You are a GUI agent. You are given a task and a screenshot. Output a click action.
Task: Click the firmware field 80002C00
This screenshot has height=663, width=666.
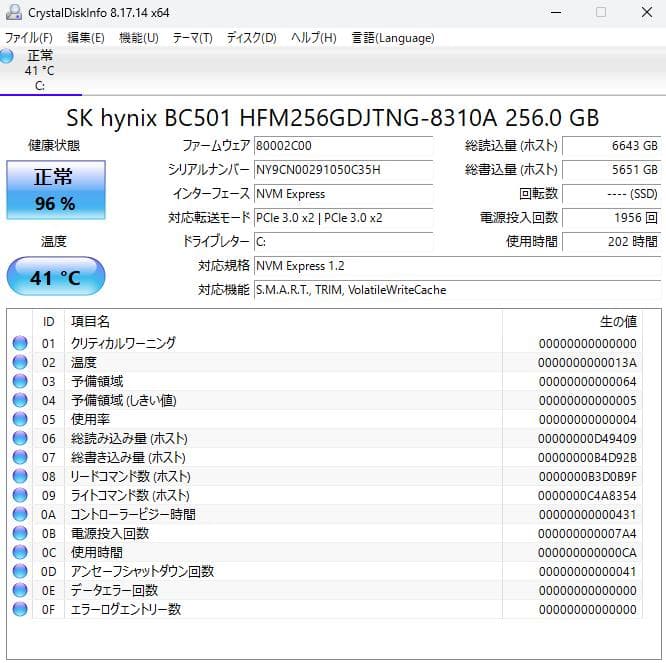[343, 146]
